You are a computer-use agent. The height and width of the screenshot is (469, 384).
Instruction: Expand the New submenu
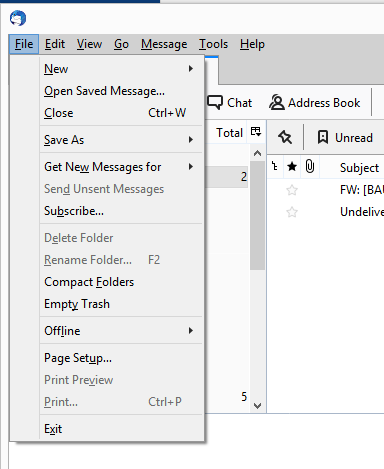click(121, 69)
